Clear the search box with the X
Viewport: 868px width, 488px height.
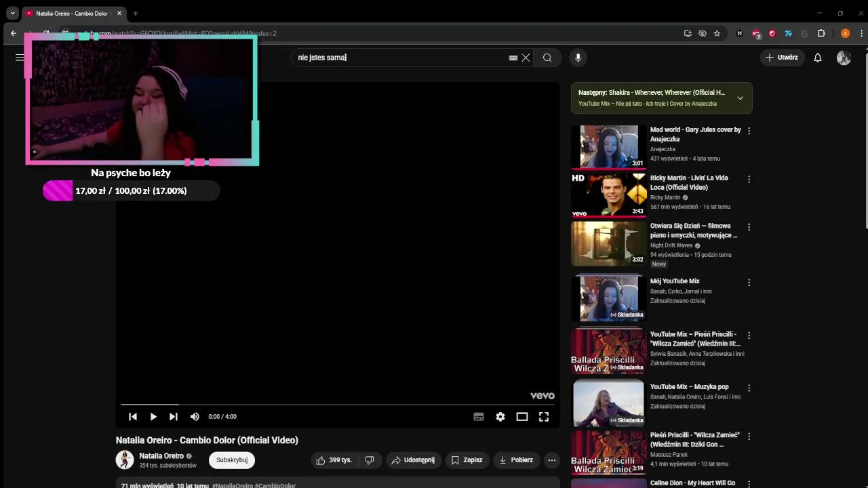(526, 58)
